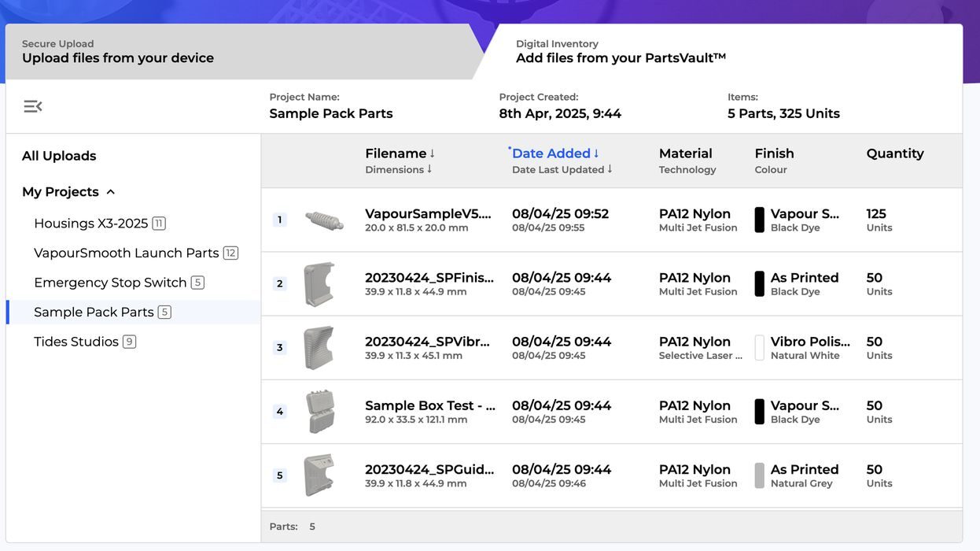The image size is (980, 551).
Task: Select the 20230424_SPGuid part thumbnail
Action: click(320, 475)
